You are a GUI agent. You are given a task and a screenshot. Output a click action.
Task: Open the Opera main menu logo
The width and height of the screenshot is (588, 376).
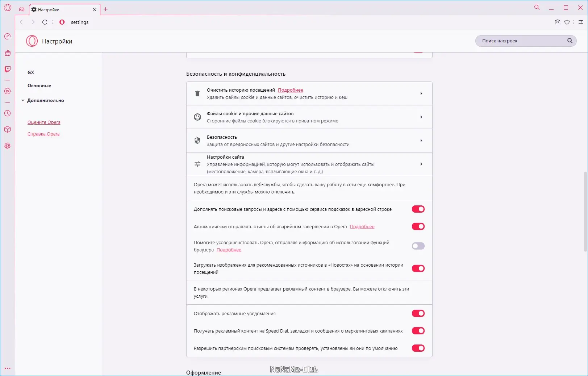point(8,8)
